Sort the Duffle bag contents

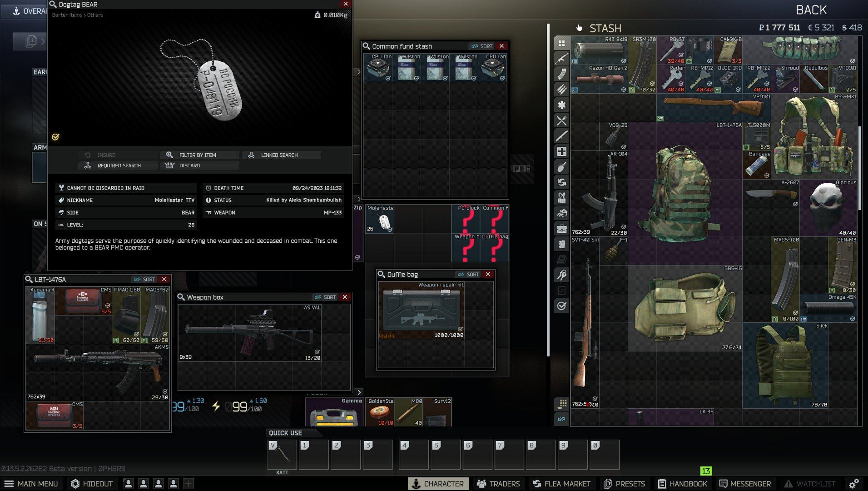[x=468, y=275]
